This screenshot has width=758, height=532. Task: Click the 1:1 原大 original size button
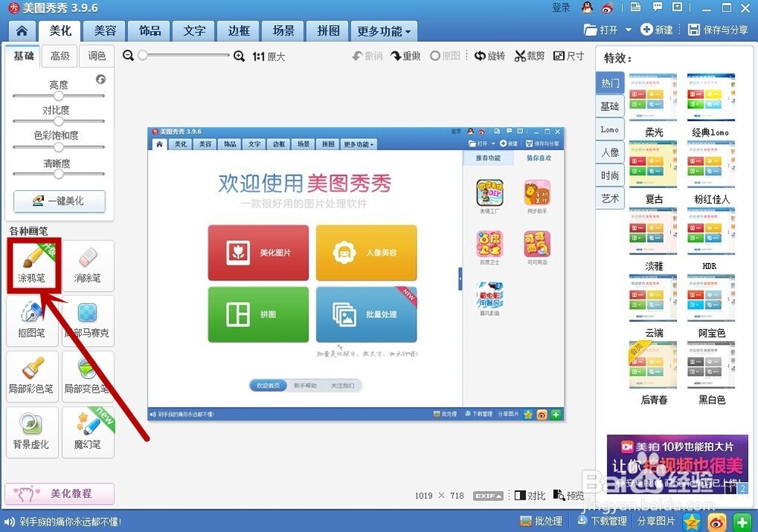tap(269, 57)
